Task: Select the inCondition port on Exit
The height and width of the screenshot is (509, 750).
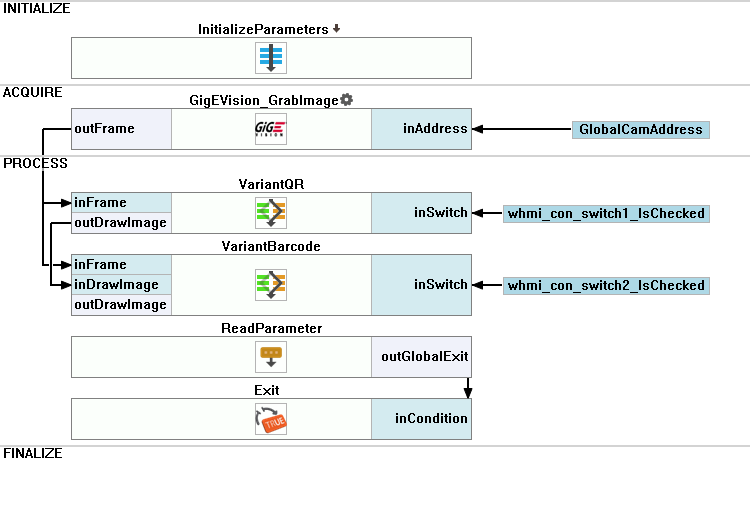Action: coord(429,418)
